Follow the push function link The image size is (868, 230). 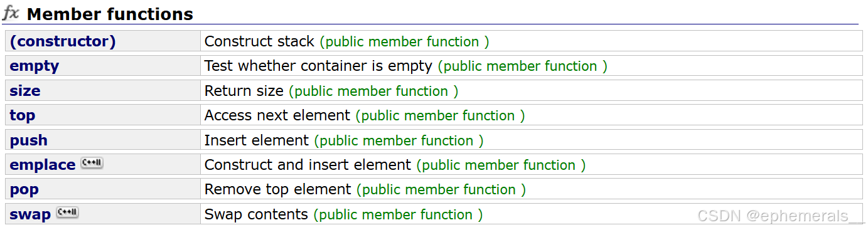point(29,140)
